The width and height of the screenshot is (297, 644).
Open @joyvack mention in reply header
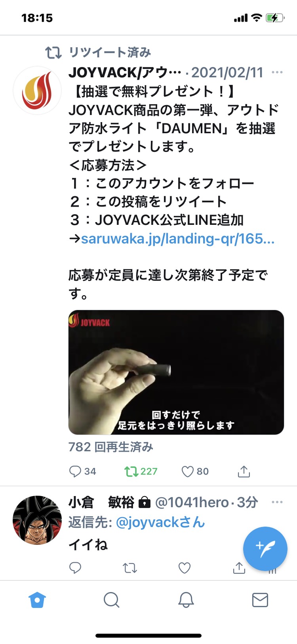(160, 522)
